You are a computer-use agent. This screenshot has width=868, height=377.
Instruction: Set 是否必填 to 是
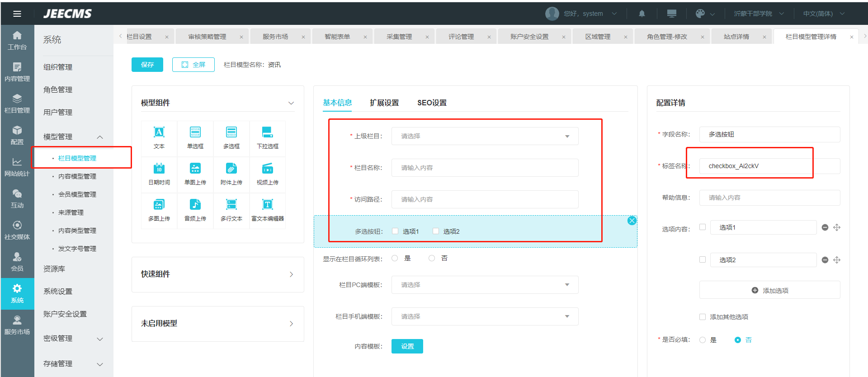point(703,340)
